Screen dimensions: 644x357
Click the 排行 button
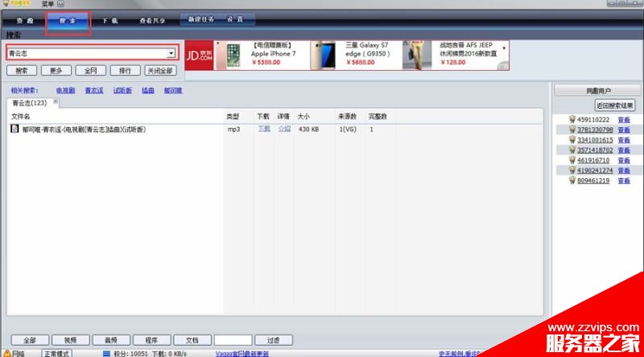pos(126,70)
